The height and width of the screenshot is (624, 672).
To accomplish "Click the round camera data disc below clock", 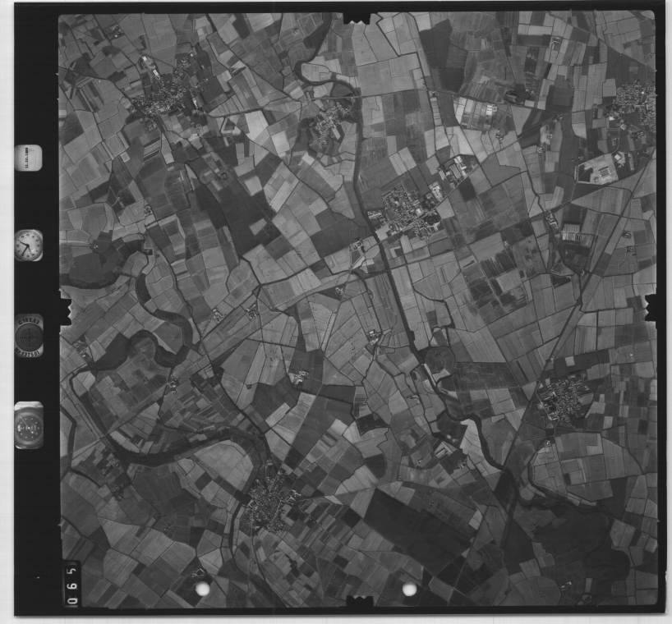I will click(x=29, y=335).
